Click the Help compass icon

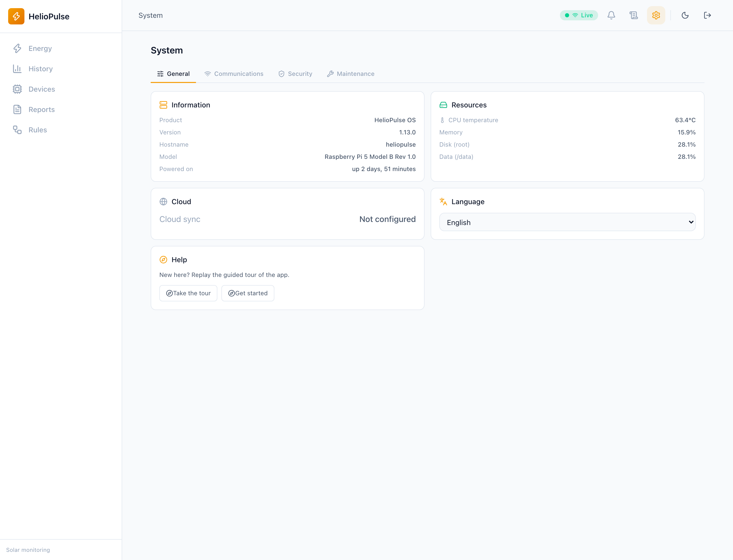(x=163, y=260)
